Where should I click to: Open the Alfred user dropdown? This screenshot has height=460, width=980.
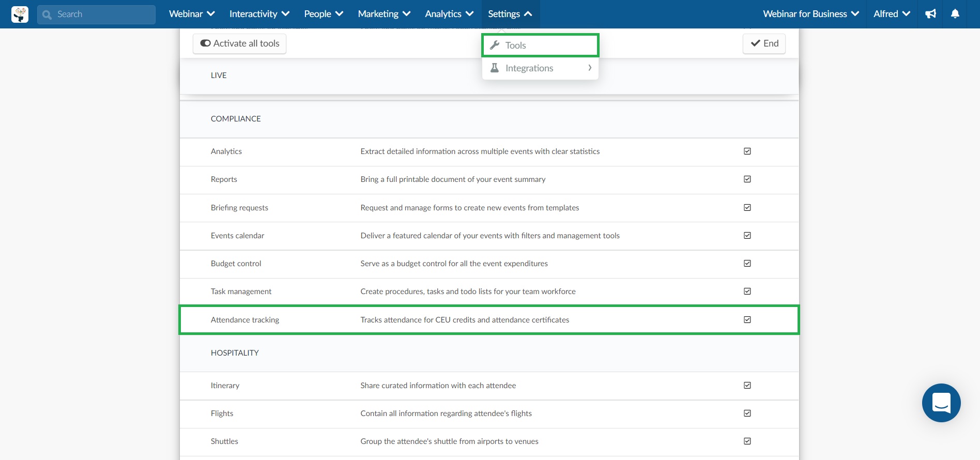[x=892, y=14]
